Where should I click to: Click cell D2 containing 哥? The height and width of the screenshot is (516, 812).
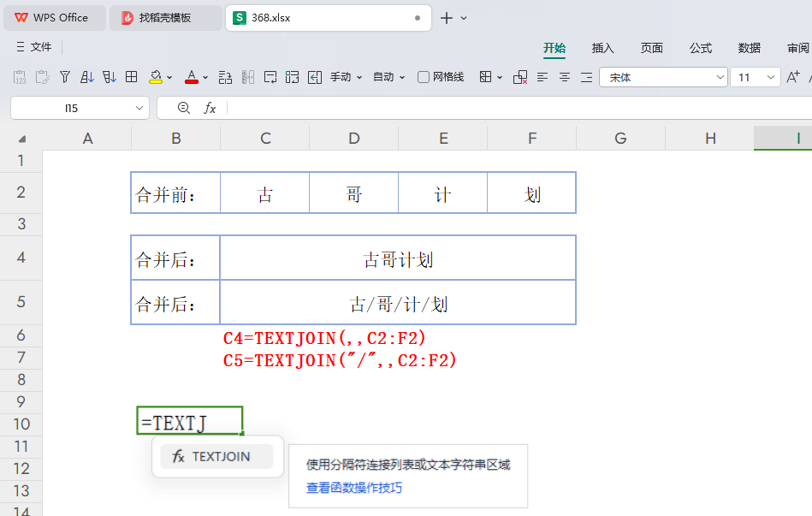pyautogui.click(x=353, y=193)
